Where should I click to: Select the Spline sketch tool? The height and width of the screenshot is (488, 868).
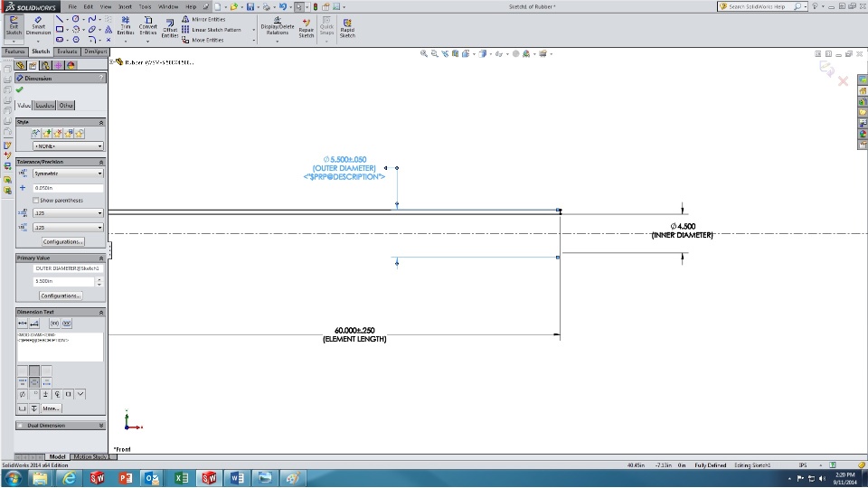pos(92,19)
